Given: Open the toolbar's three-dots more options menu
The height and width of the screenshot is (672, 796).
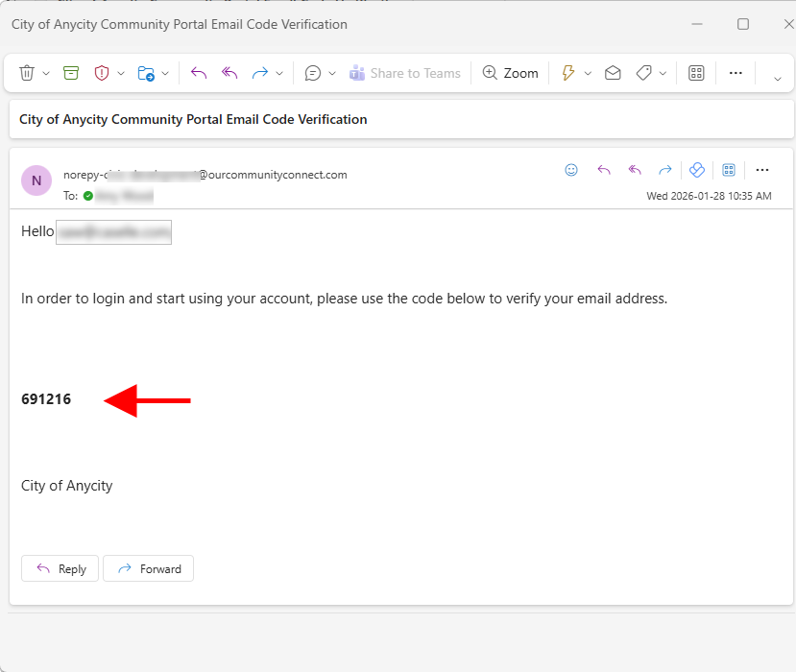Looking at the screenshot, I should (x=736, y=73).
